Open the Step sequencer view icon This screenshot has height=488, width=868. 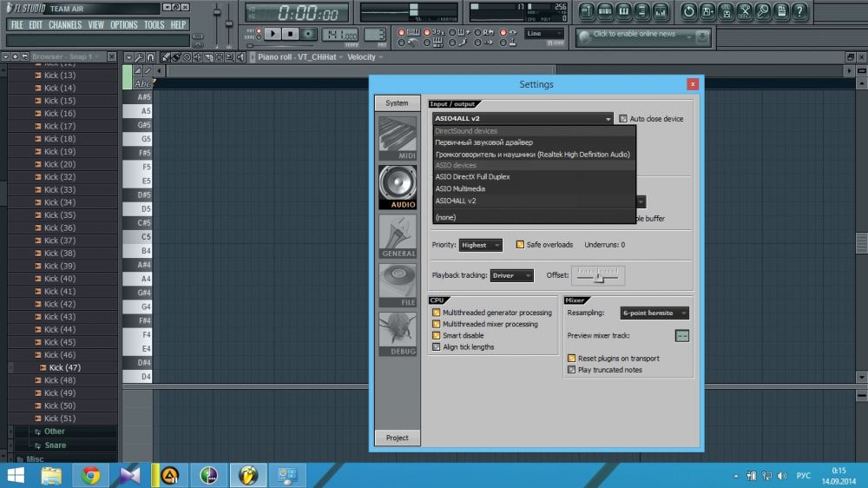pyautogui.click(x=605, y=11)
